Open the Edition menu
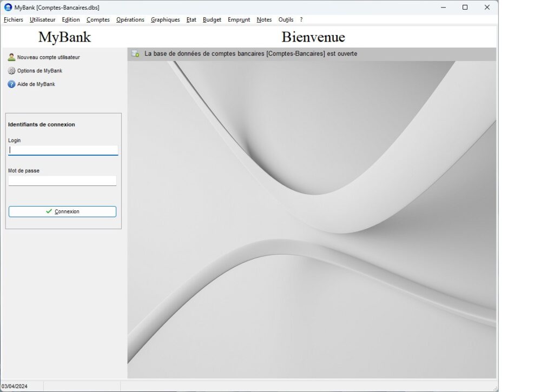Viewport: 554px width, 392px height. coord(71,20)
